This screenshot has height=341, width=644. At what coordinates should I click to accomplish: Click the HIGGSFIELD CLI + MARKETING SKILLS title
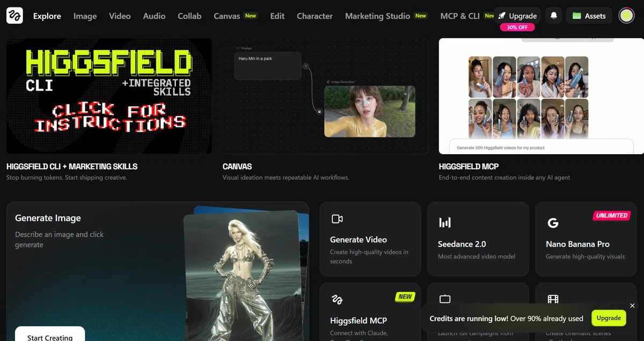[72, 166]
